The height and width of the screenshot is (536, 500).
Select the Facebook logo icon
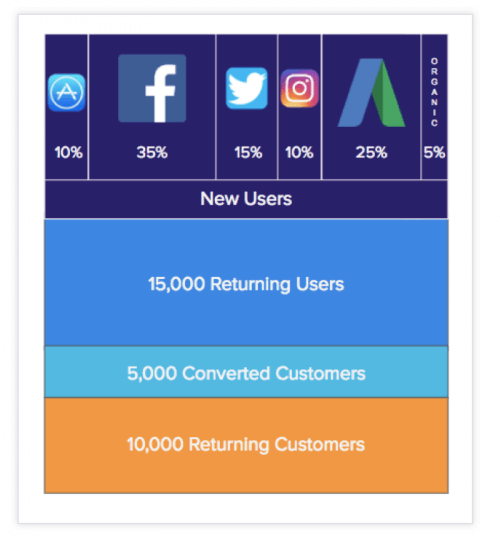[x=152, y=88]
